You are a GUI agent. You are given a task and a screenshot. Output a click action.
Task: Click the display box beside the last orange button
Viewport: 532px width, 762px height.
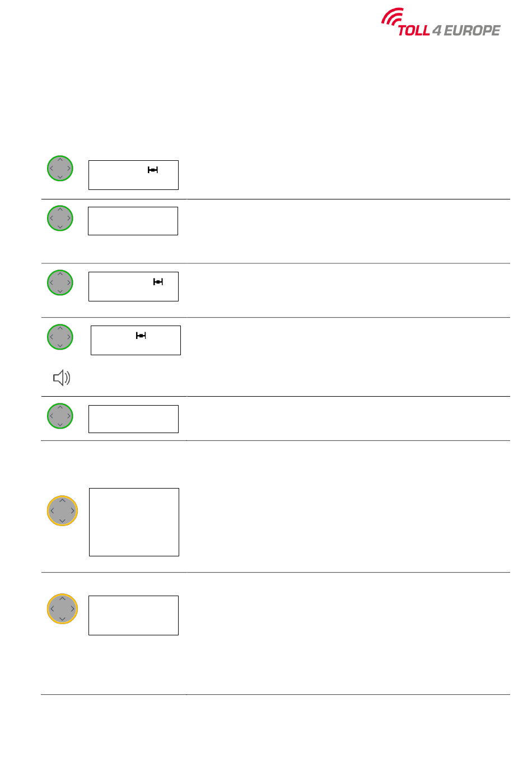click(x=133, y=615)
